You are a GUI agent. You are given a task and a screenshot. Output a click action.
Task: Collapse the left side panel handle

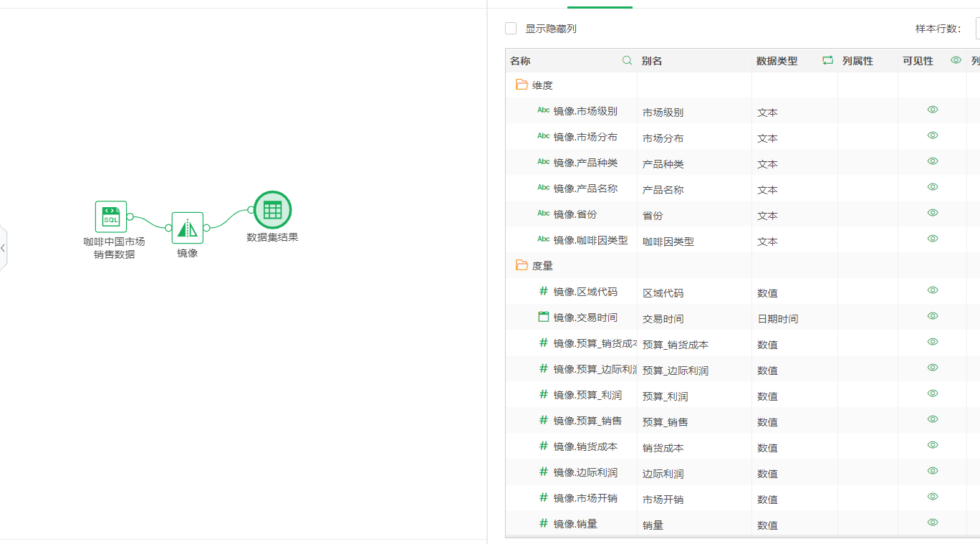click(4, 248)
